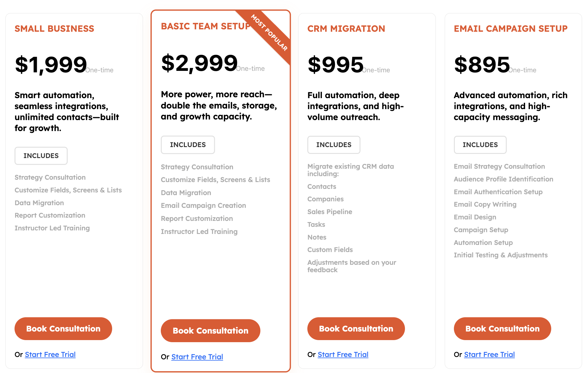This screenshot has width=588, height=373.
Task: Click INCLUDES label in Basic Team Setup card
Action: tap(188, 145)
